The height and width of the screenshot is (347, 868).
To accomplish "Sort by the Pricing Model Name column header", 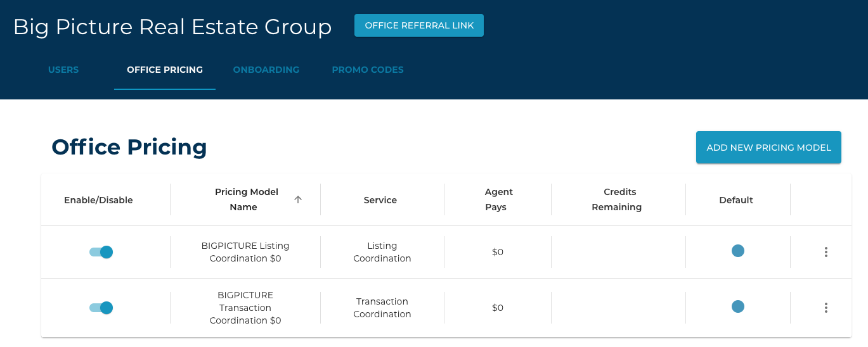I will click(x=246, y=199).
